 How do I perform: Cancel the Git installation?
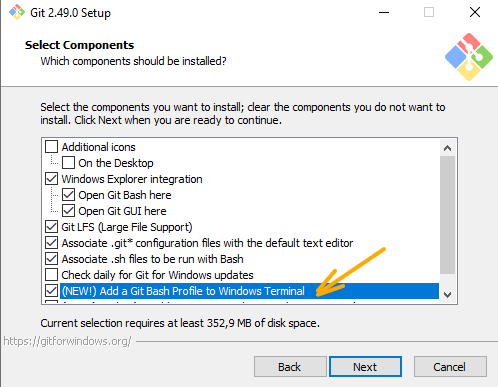click(450, 367)
